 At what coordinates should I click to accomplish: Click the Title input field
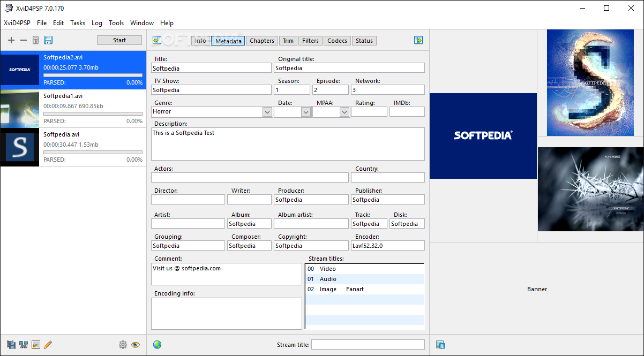[211, 68]
